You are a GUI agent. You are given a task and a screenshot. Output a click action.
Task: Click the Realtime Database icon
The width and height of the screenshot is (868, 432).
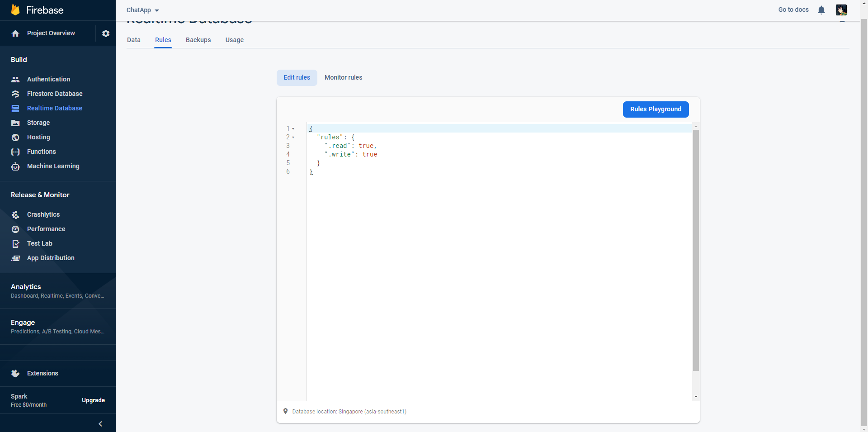pos(15,108)
